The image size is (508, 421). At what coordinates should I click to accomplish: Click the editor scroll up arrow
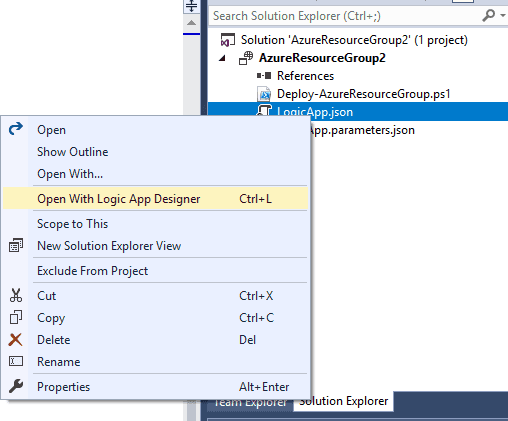tap(192, 23)
